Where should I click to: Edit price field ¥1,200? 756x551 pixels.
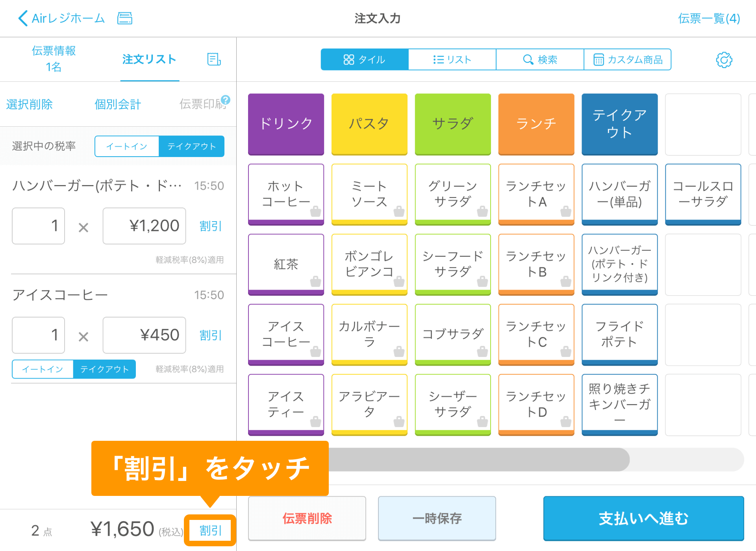point(144,226)
